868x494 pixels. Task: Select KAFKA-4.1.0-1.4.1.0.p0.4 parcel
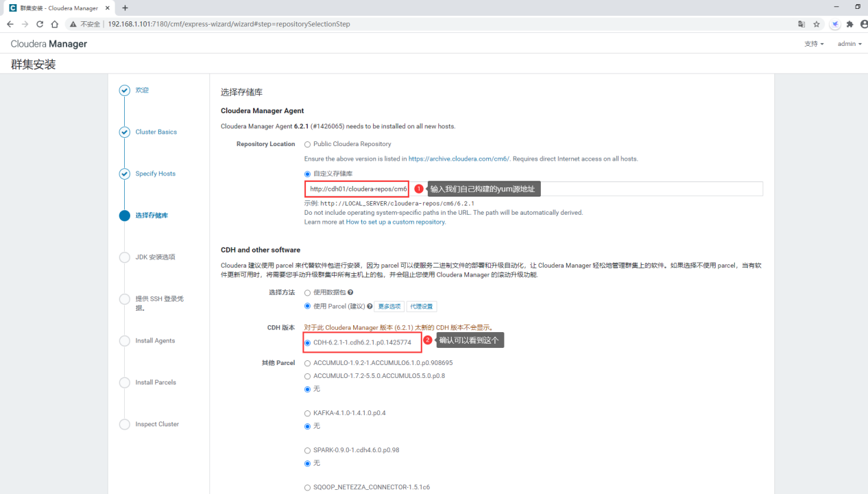pyautogui.click(x=307, y=413)
